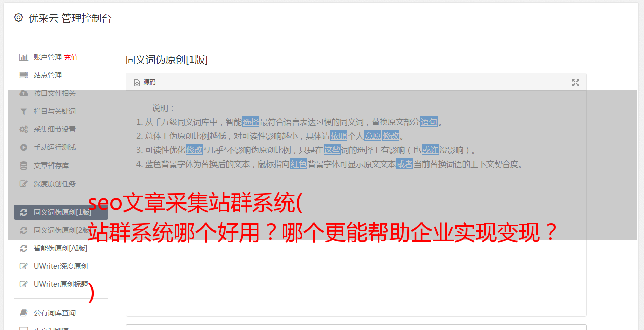The height and width of the screenshot is (330, 644).
Task: Open 智能伪原创[AI版] menu item
Action: [x=61, y=248]
